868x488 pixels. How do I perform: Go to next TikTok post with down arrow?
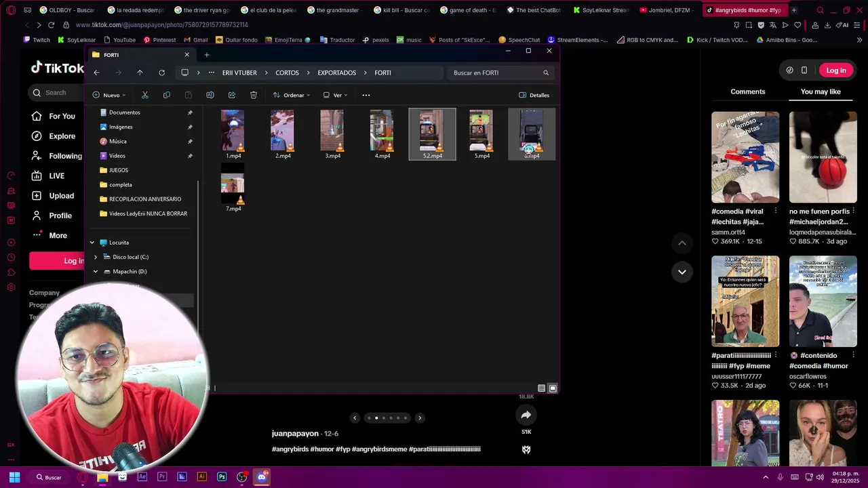[682, 272]
